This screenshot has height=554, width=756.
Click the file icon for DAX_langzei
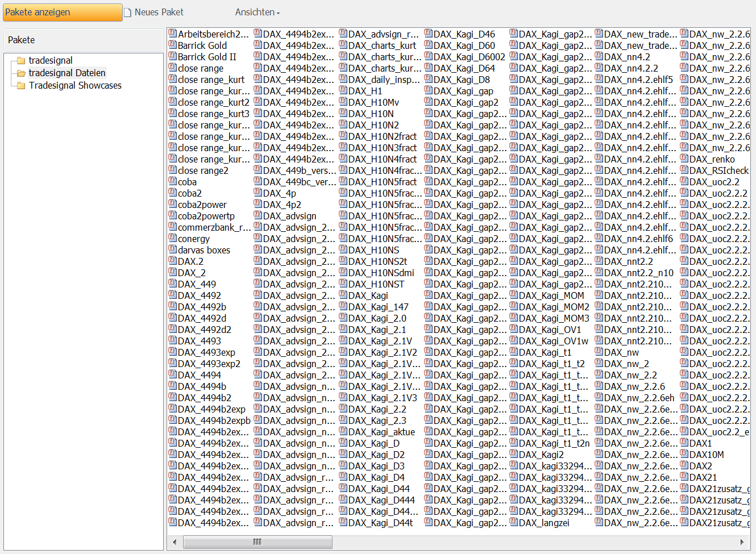click(514, 522)
